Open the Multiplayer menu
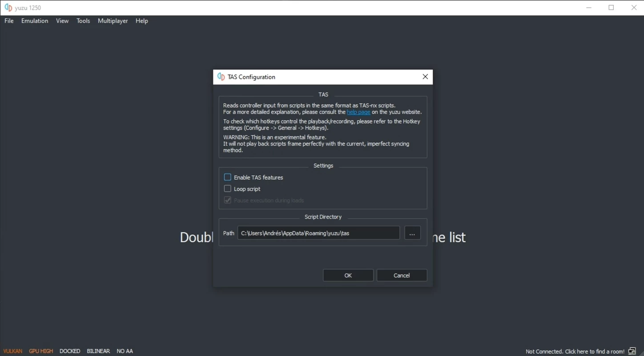 coord(113,21)
